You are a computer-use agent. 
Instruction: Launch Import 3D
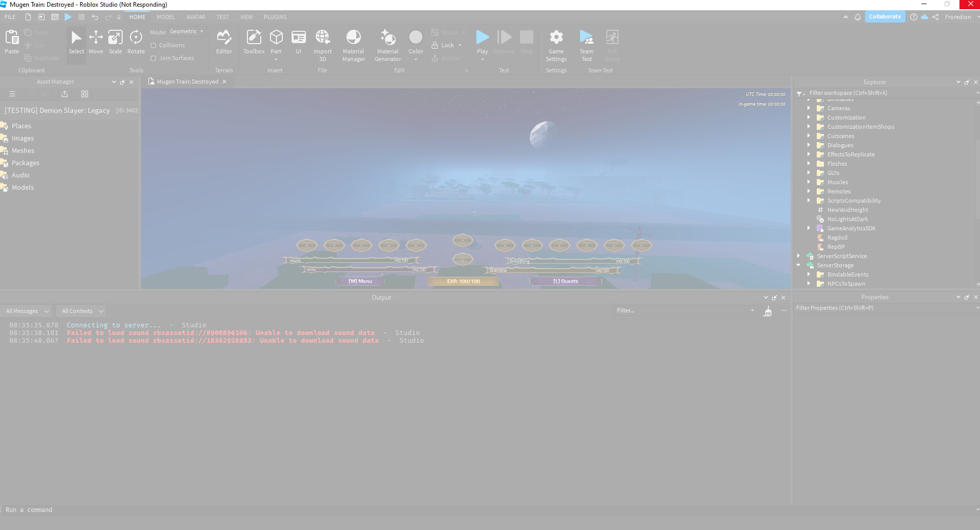[x=322, y=44]
